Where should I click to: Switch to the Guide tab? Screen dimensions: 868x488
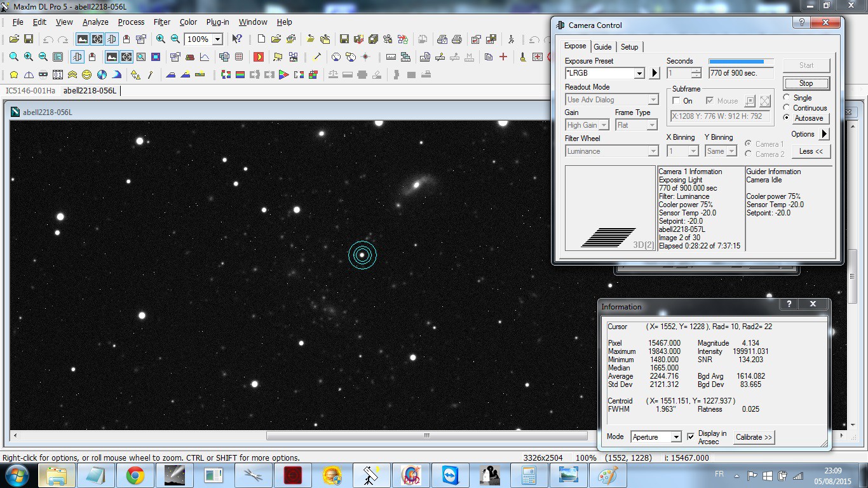pos(602,47)
